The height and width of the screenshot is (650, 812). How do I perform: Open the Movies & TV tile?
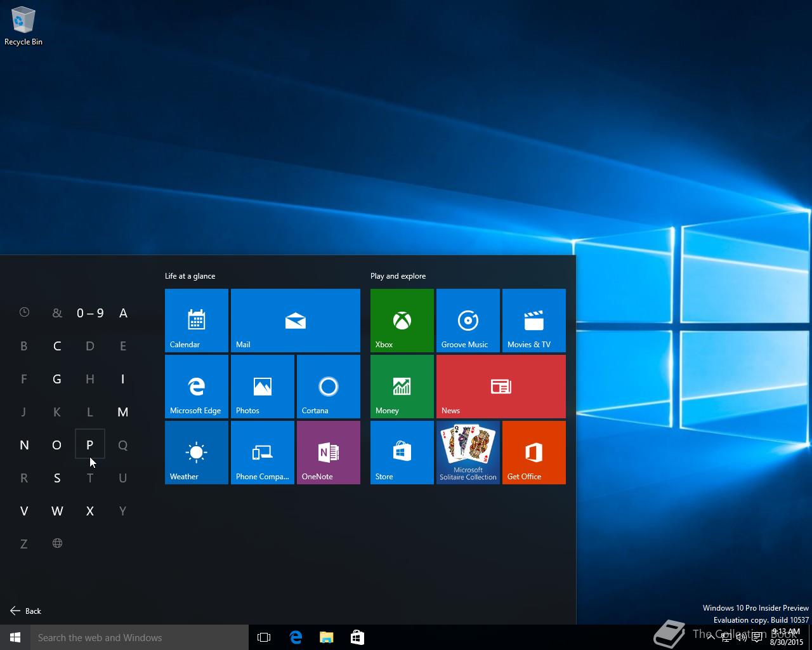[x=534, y=321]
